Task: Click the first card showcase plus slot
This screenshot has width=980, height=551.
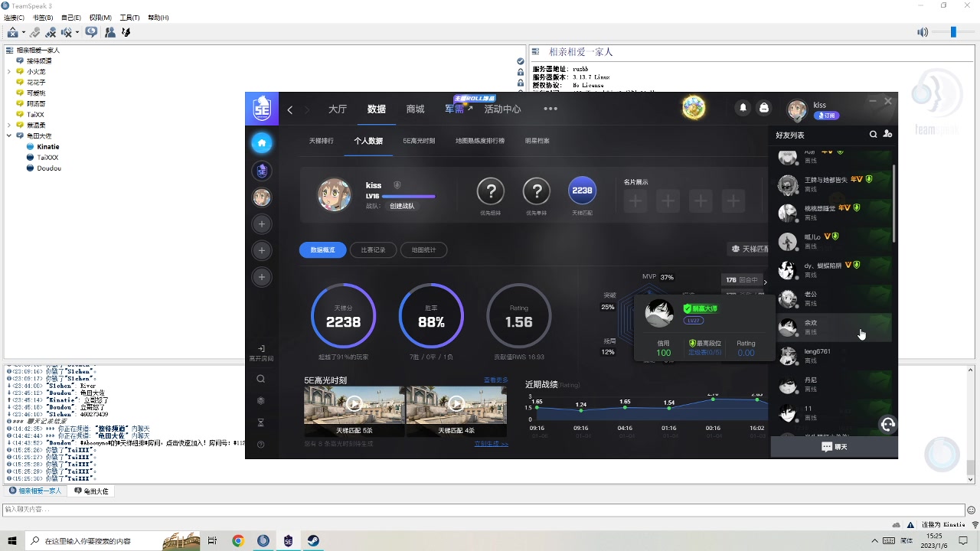Action: coord(635,201)
